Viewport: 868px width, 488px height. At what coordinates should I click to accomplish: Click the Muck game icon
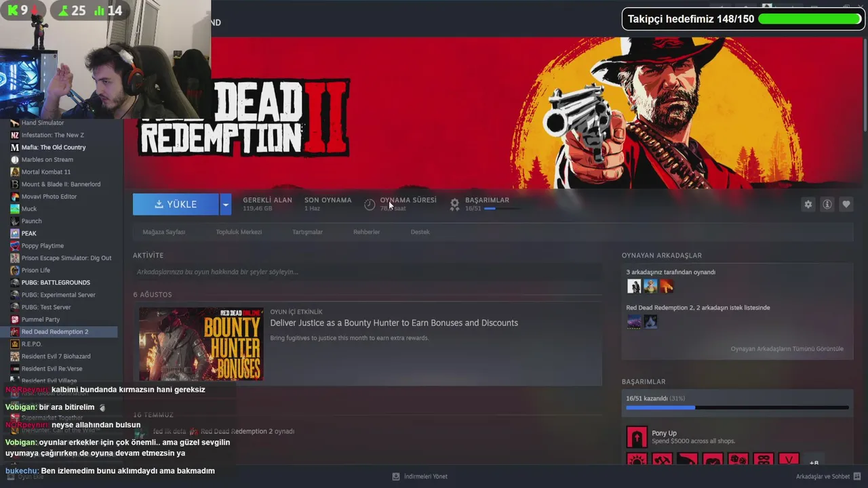coord(15,209)
